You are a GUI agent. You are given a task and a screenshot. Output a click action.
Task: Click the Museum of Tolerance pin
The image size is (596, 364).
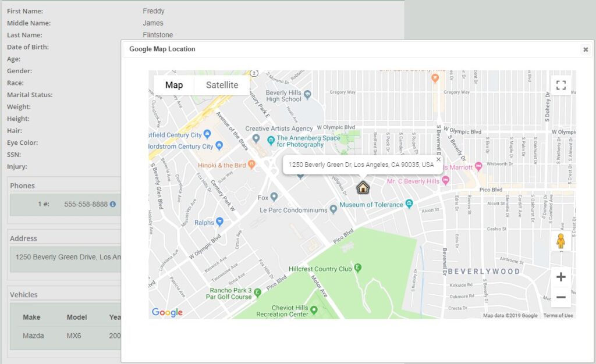tap(409, 204)
